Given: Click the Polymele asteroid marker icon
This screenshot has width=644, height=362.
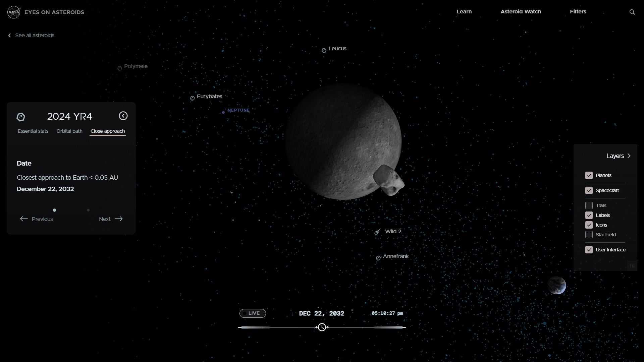Looking at the screenshot, I should [x=119, y=68].
